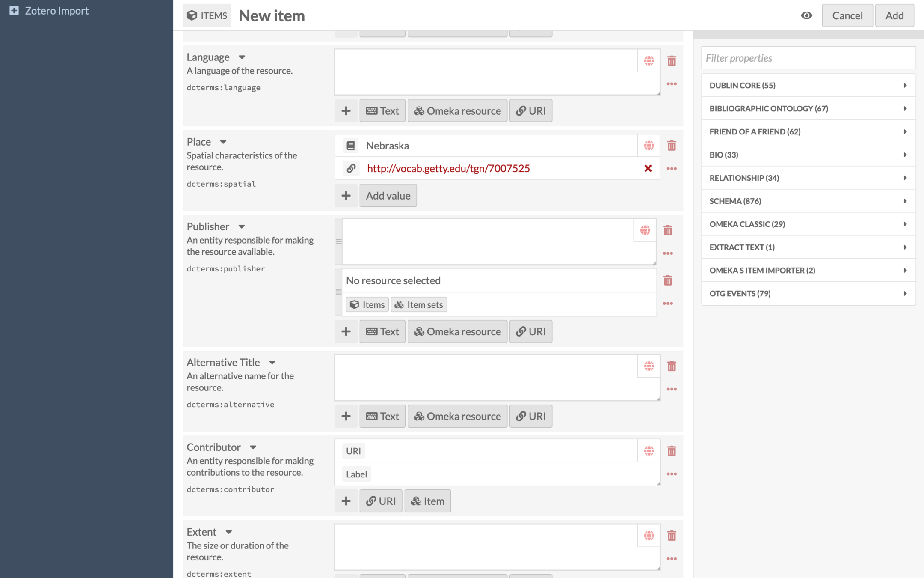Open the Getty TGN Nebraska link
The width and height of the screenshot is (924, 578).
click(x=448, y=168)
